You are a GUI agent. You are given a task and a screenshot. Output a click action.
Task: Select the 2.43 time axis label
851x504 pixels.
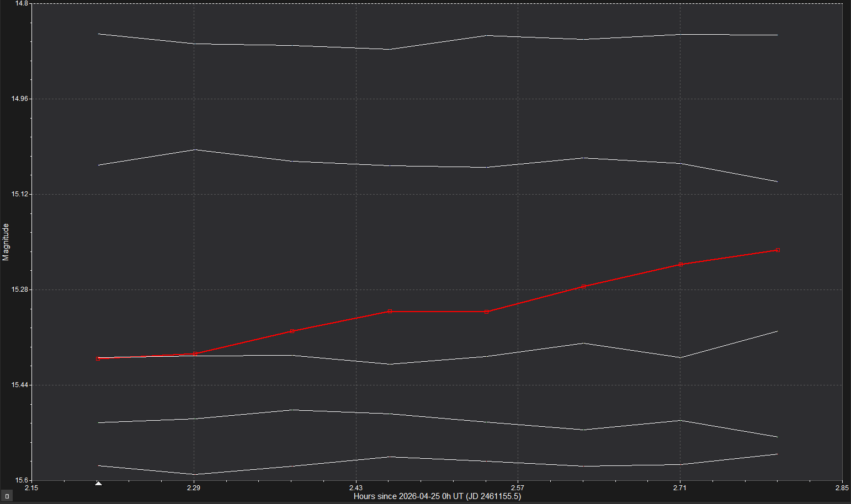[x=356, y=488]
